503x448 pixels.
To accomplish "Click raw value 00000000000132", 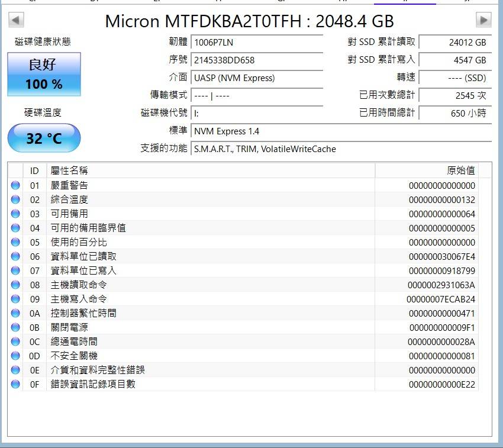I will coord(441,200).
